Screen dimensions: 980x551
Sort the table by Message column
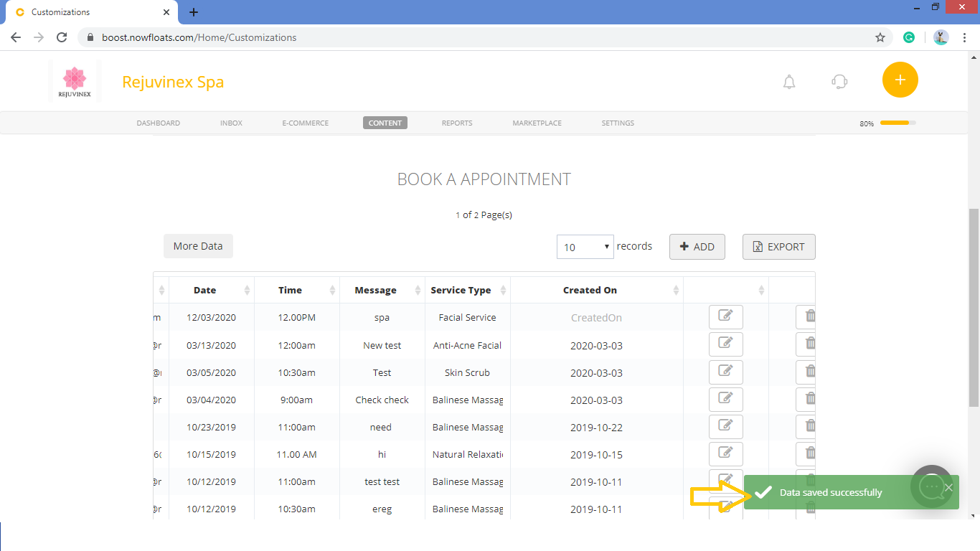click(x=382, y=290)
